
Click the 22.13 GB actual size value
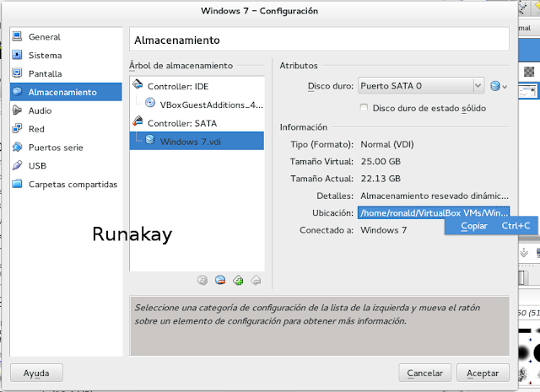coord(381,179)
